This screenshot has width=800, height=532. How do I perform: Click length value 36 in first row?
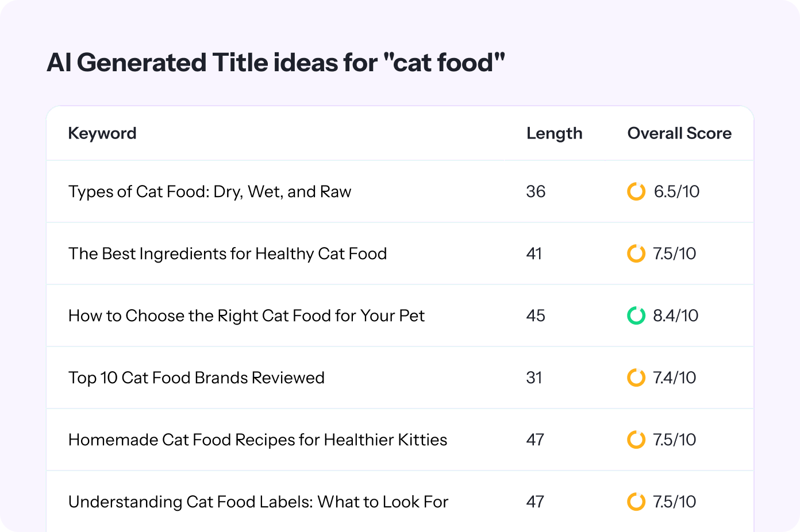(x=536, y=191)
